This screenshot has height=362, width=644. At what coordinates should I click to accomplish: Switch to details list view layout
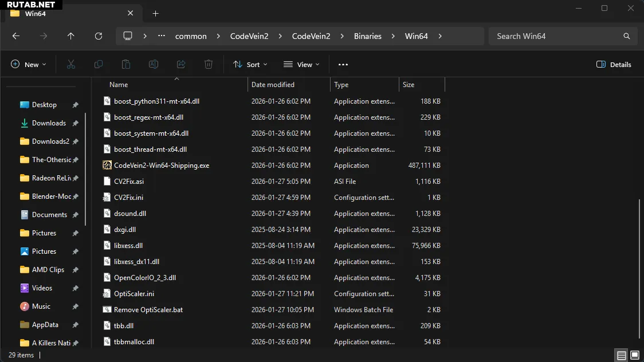[621, 355]
